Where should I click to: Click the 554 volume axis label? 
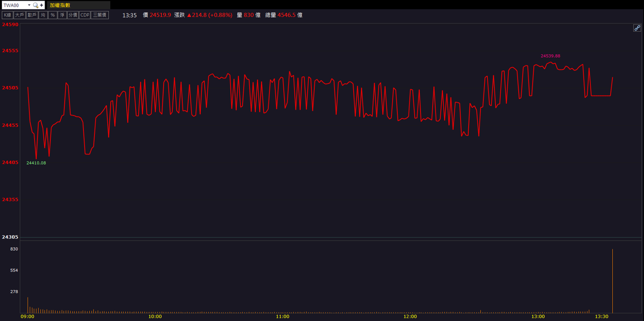[x=14, y=271]
